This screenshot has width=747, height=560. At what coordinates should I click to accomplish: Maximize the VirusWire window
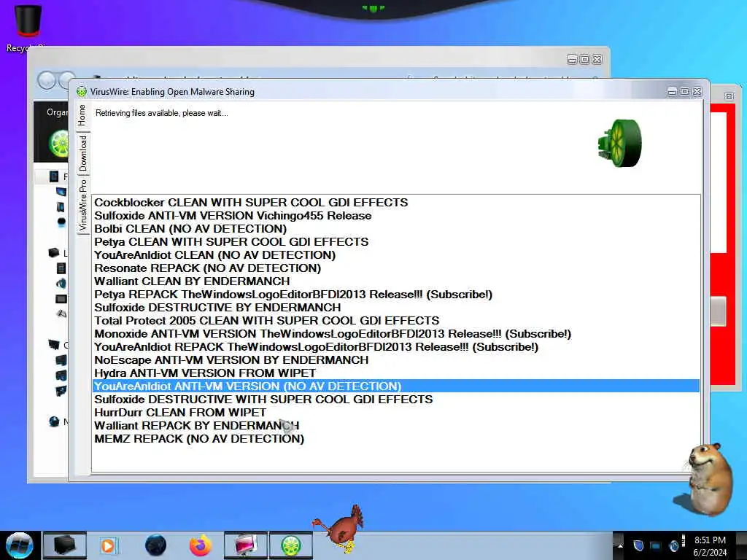pos(684,91)
